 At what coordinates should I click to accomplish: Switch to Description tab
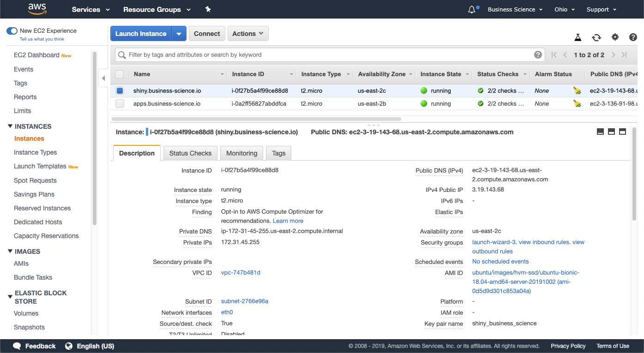pyautogui.click(x=137, y=153)
